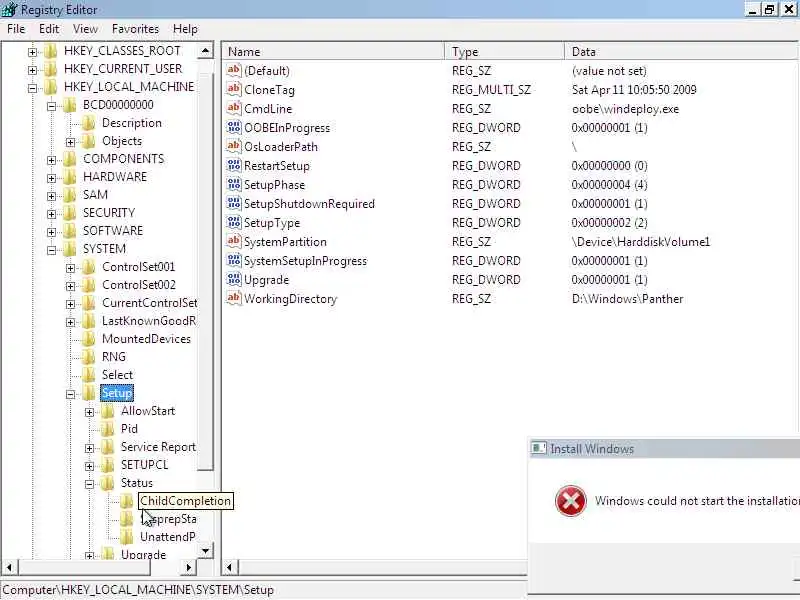Click the RNG folder icon
This screenshot has width=800, height=600.
click(x=88, y=357)
